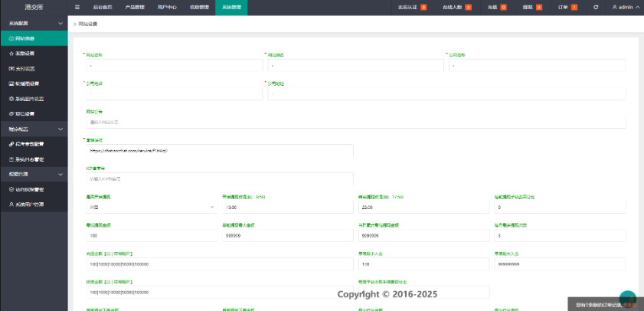Expand the admin account menu arrow

pos(637,8)
